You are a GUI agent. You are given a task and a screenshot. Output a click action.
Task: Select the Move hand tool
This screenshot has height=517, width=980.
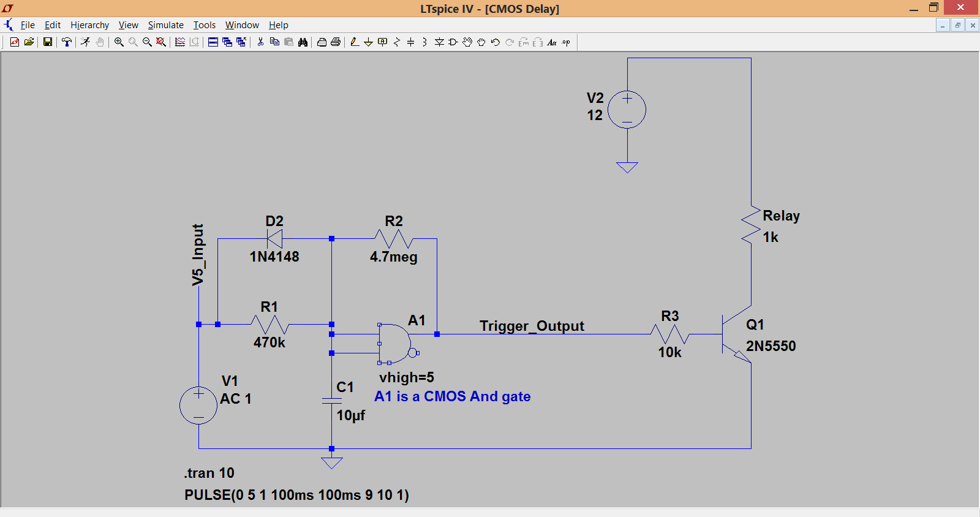click(467, 42)
